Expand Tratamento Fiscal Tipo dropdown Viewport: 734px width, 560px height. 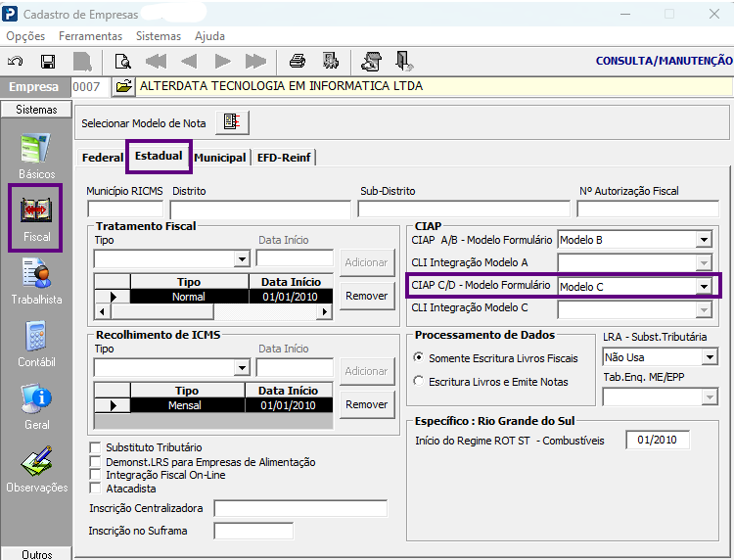point(242,258)
